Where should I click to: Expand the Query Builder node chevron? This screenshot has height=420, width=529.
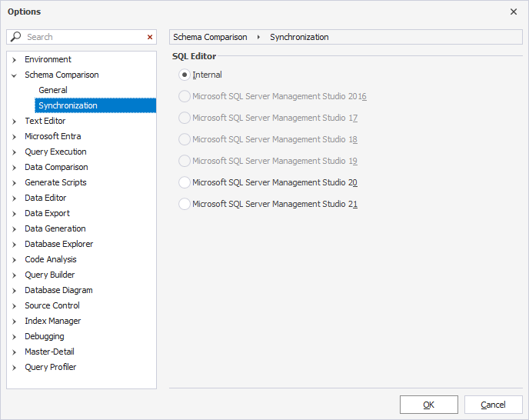point(14,275)
